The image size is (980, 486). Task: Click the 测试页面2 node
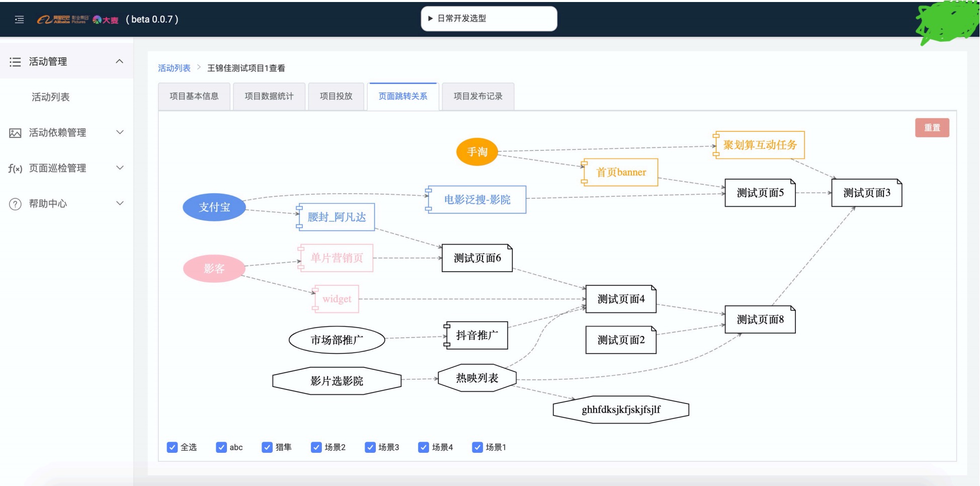pos(621,340)
